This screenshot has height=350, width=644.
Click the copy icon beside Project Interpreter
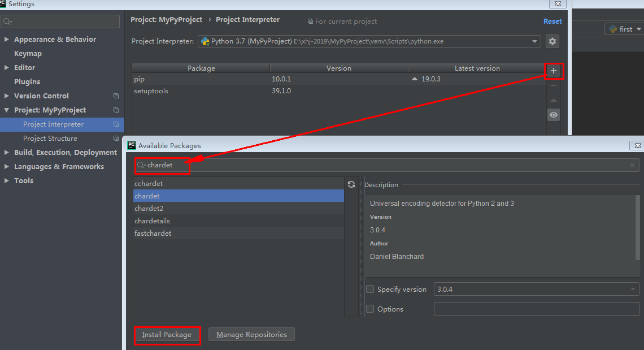point(116,124)
